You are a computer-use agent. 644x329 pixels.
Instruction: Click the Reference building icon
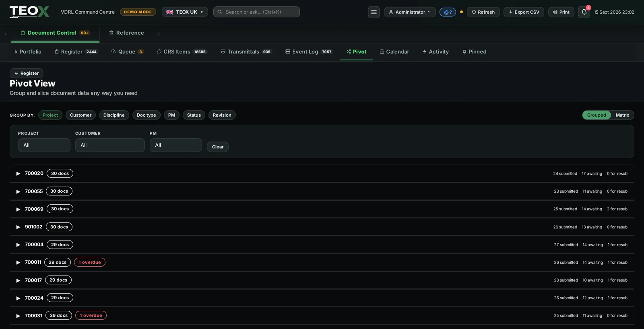pyautogui.click(x=111, y=33)
